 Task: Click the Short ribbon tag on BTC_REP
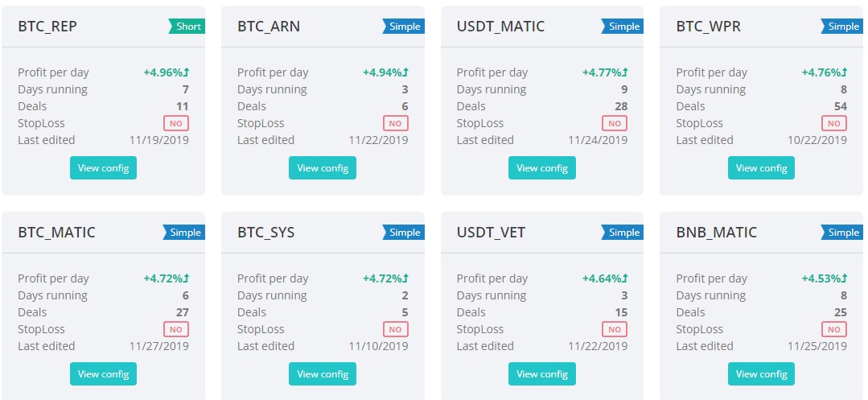click(x=187, y=27)
